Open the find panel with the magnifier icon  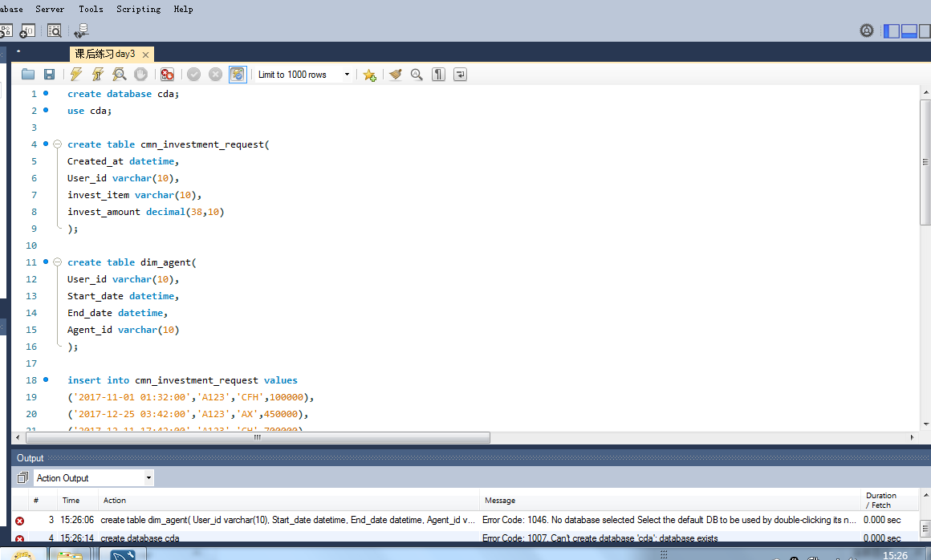(x=417, y=74)
